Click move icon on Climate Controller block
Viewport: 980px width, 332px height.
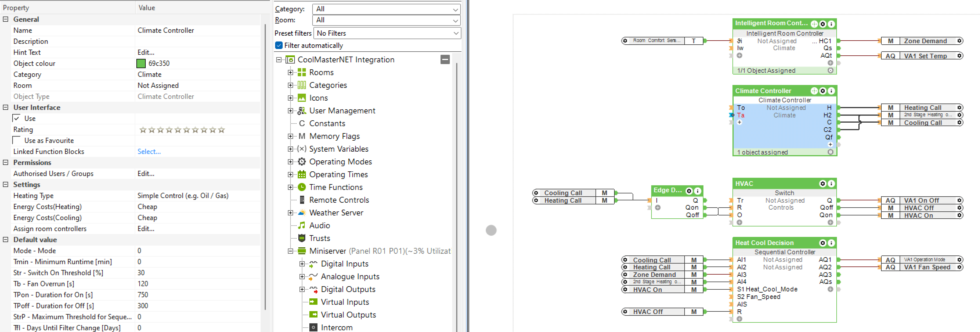[x=814, y=91]
